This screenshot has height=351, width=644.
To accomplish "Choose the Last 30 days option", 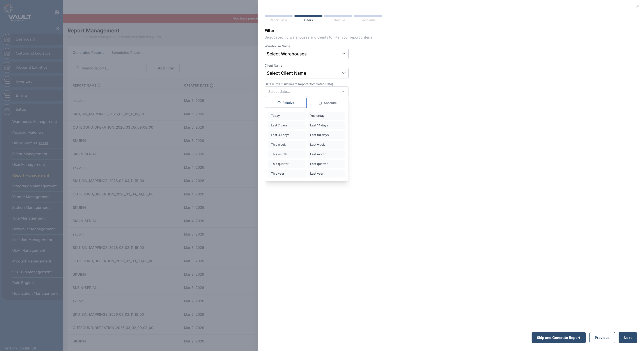I will (287, 135).
